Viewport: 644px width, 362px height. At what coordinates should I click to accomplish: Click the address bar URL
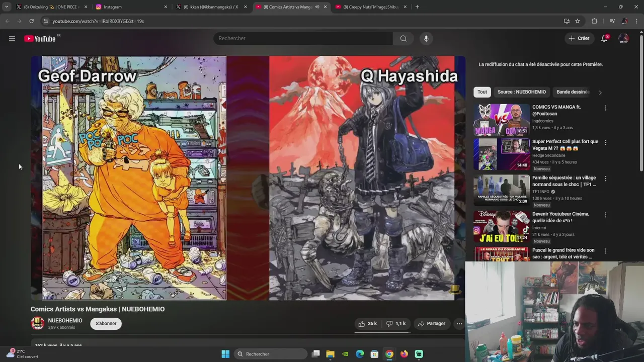(98, 21)
